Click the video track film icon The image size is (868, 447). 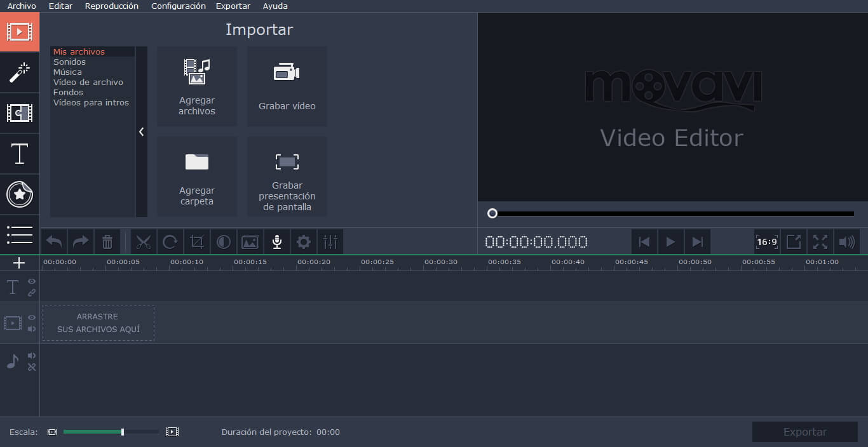click(x=13, y=323)
